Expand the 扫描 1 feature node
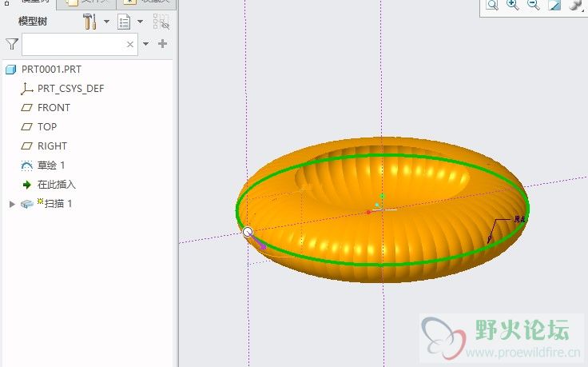588x367 pixels. tap(12, 204)
